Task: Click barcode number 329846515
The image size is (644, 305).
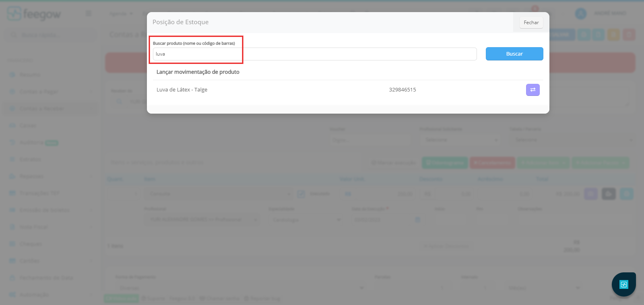Action: 402,90
